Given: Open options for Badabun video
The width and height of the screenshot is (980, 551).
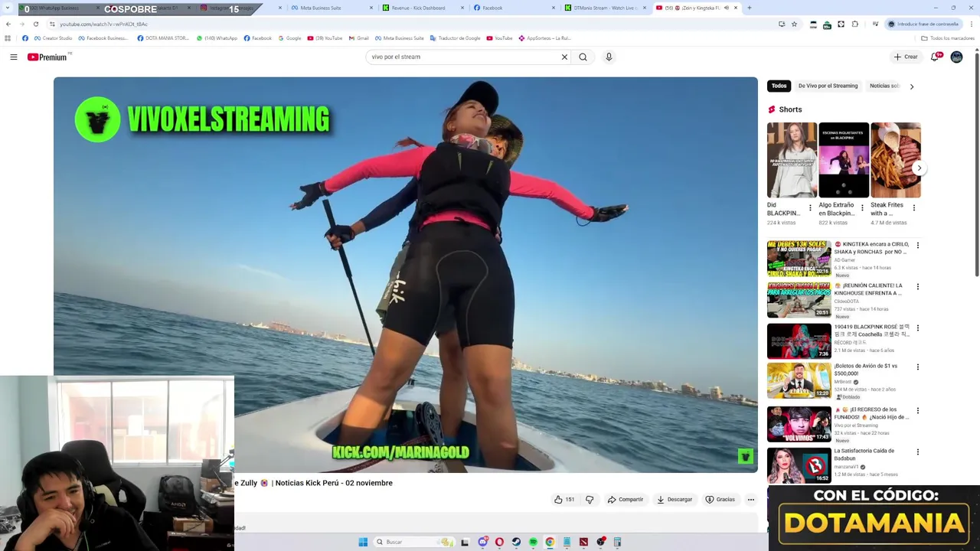Looking at the screenshot, I should 917,452.
